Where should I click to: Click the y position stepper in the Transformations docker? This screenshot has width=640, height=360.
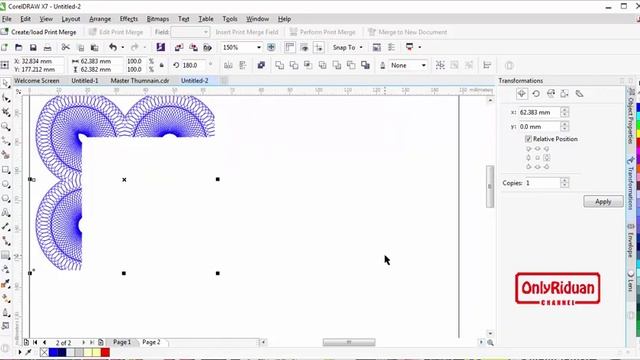(564, 127)
